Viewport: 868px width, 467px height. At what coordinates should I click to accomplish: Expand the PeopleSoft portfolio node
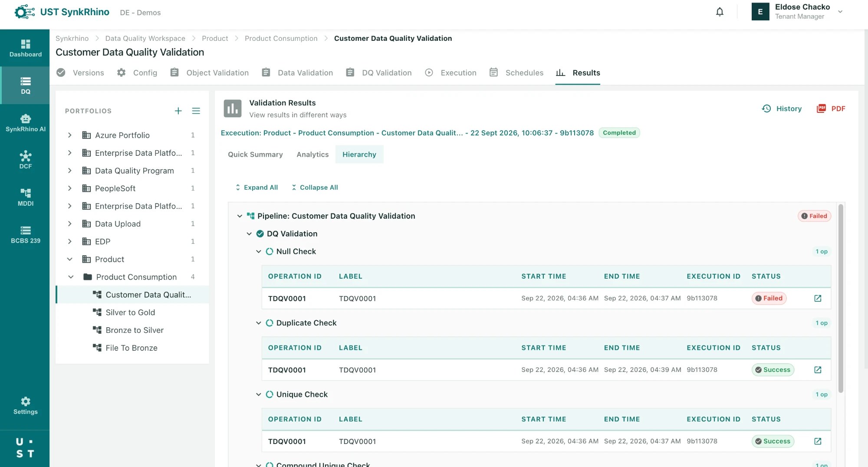69,188
